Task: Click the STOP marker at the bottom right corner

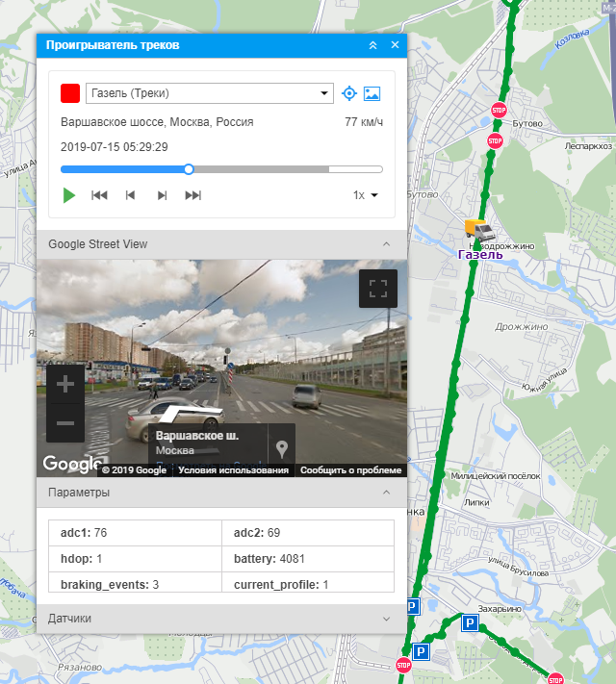Action: tap(555, 679)
